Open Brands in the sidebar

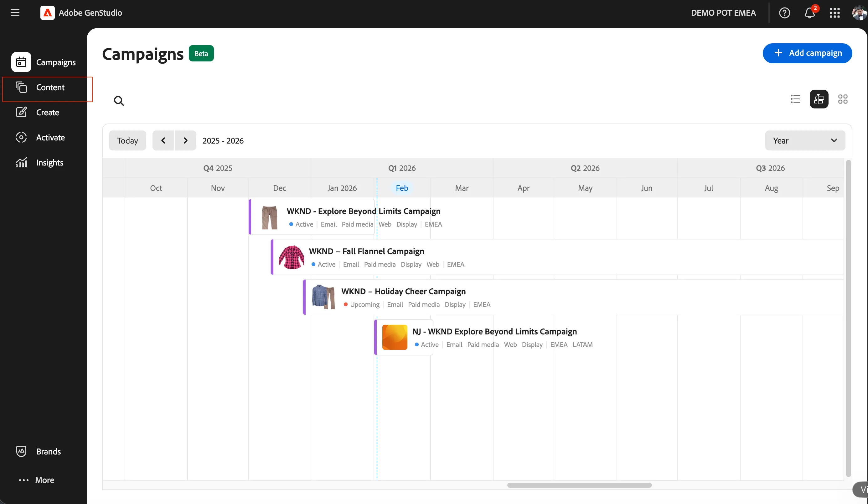48,451
